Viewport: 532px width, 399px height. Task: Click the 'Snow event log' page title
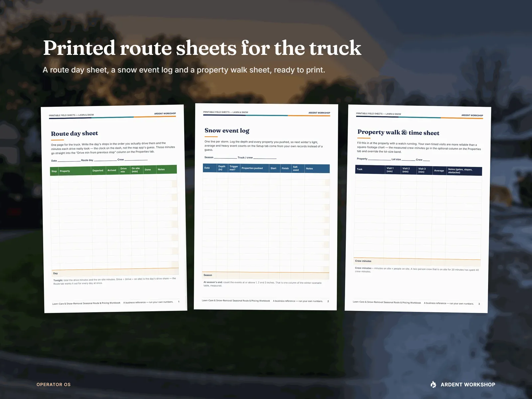(x=227, y=131)
